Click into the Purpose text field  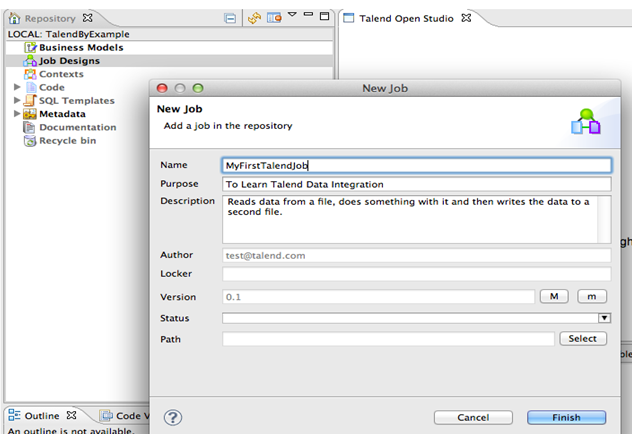point(416,184)
